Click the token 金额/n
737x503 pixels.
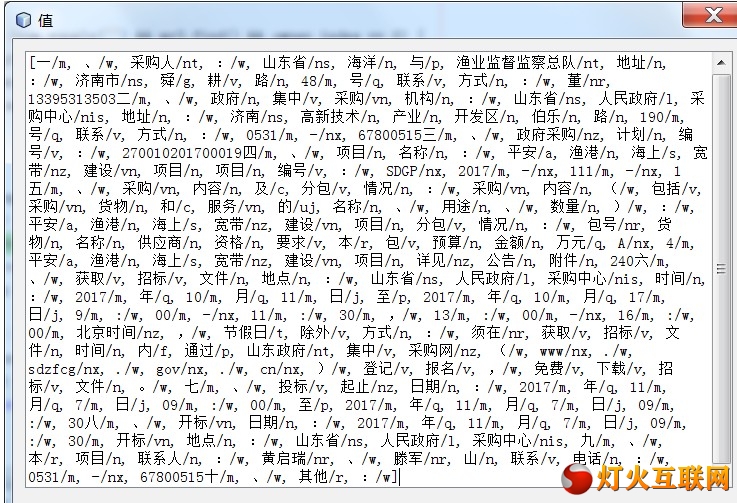click(x=518, y=243)
